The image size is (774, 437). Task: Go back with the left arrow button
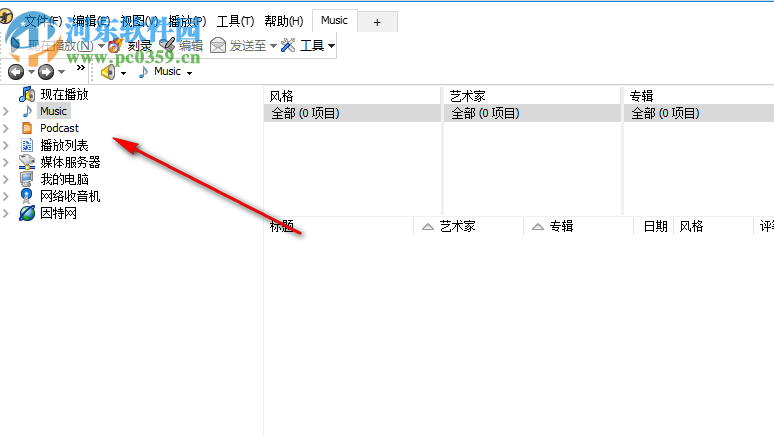tap(16, 72)
